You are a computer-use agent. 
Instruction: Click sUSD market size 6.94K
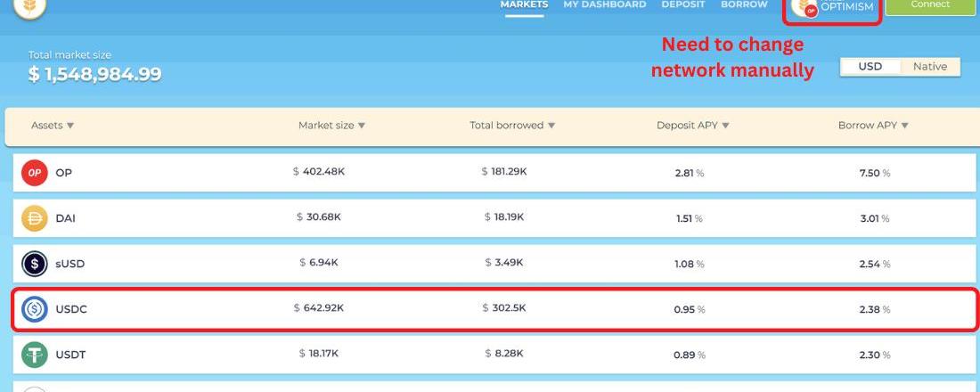[x=319, y=263]
